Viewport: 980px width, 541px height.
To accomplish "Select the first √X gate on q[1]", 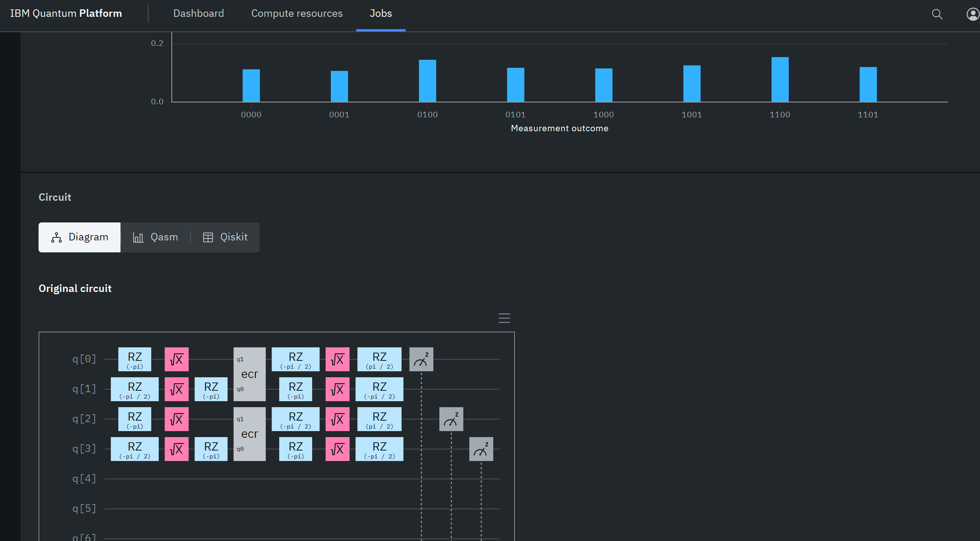I will [177, 389].
